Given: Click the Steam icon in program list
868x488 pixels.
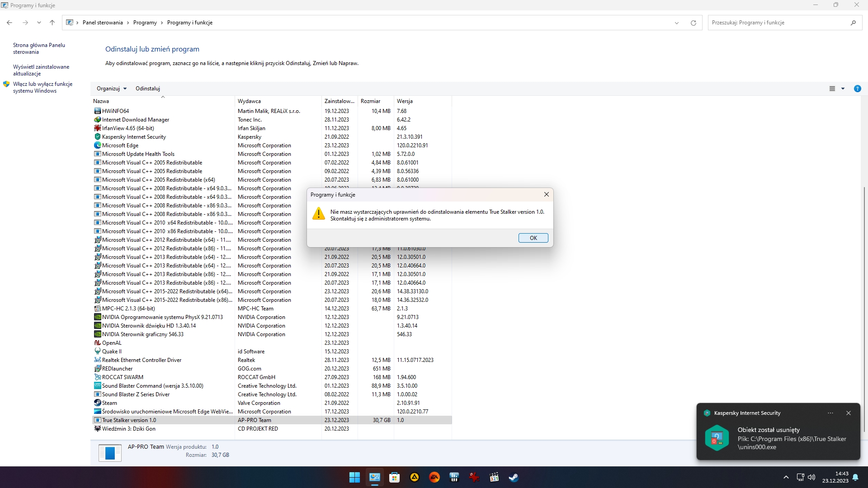Looking at the screenshot, I should click(x=97, y=403).
